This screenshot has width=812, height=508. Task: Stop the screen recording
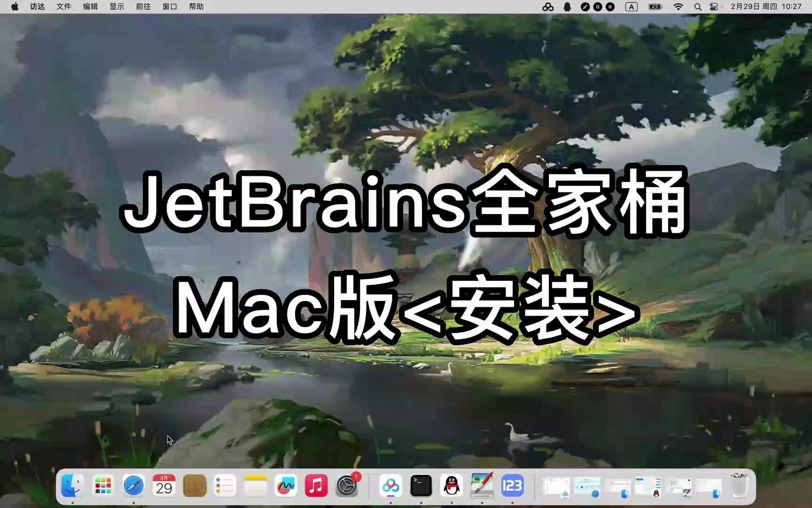coord(610,7)
